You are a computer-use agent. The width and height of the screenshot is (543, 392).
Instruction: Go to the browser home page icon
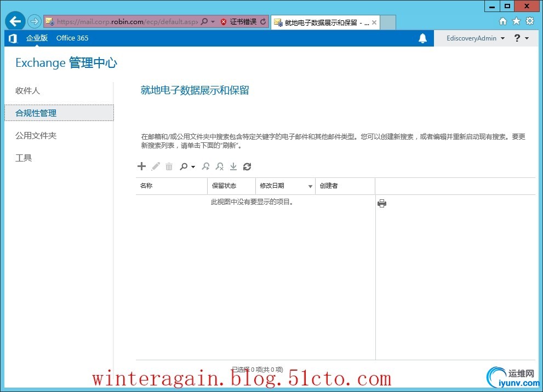[x=503, y=21]
